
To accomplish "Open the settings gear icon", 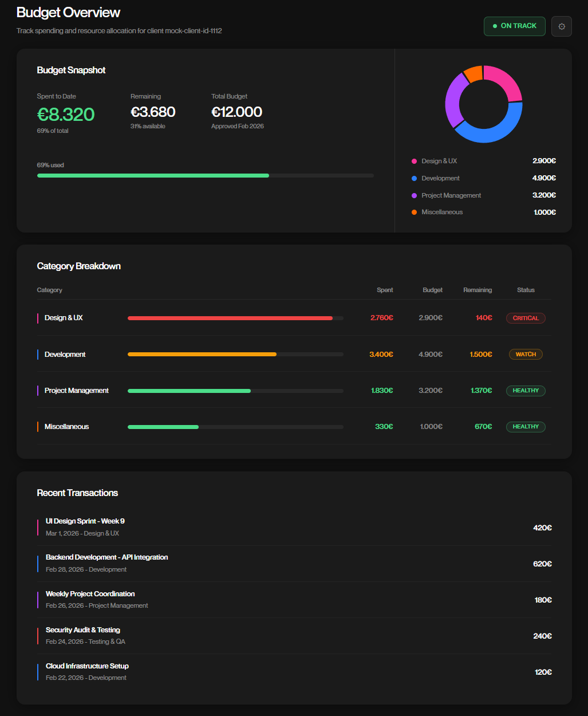I will tap(561, 26).
